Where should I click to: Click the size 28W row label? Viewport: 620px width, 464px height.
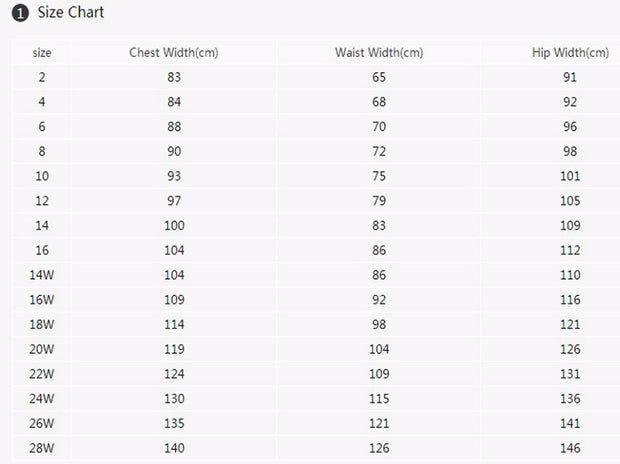click(x=42, y=448)
